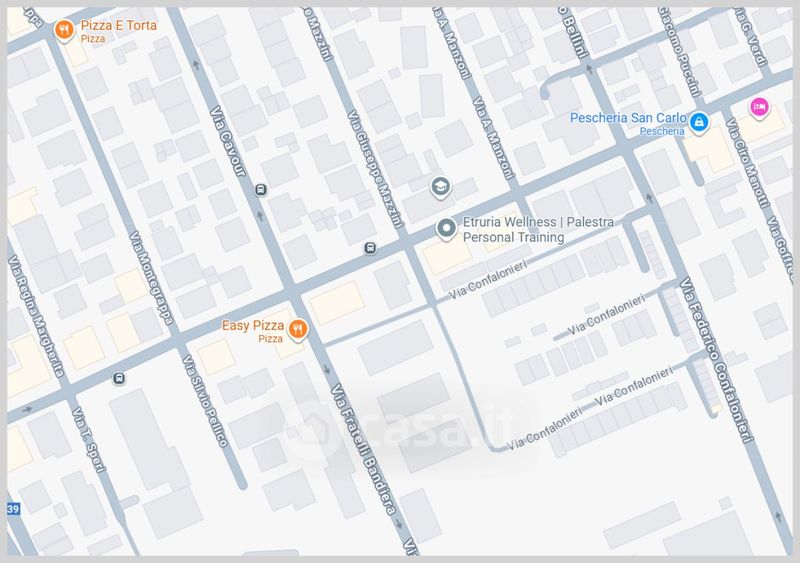Open the Pescheria San Carlo label
800x563 pixels.
(628, 123)
